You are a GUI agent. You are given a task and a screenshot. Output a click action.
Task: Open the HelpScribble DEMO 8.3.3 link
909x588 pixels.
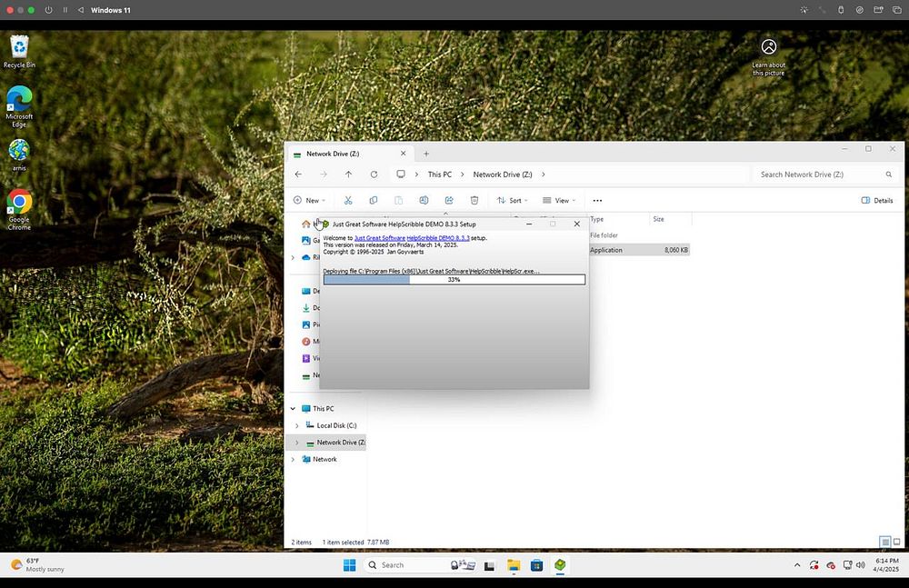pyautogui.click(x=438, y=238)
